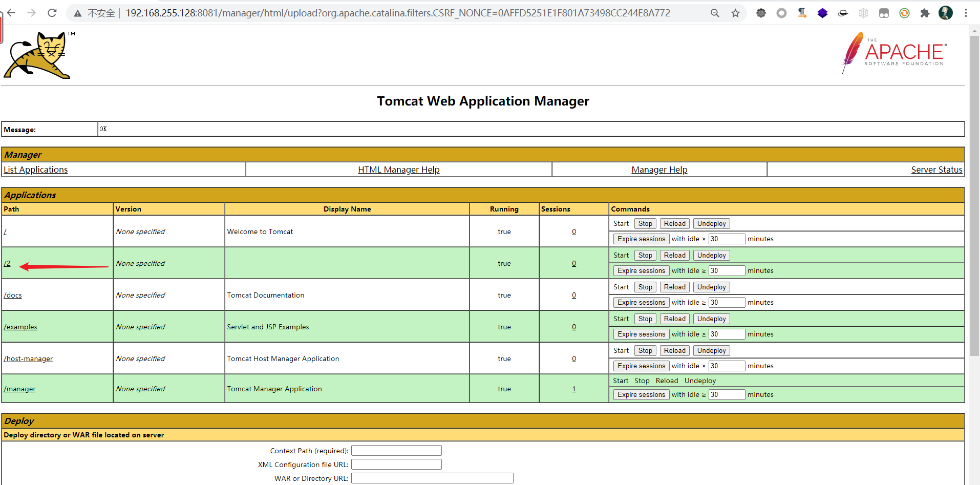
Task: Stop the Welcome to Tomcat application
Action: pyautogui.click(x=645, y=223)
